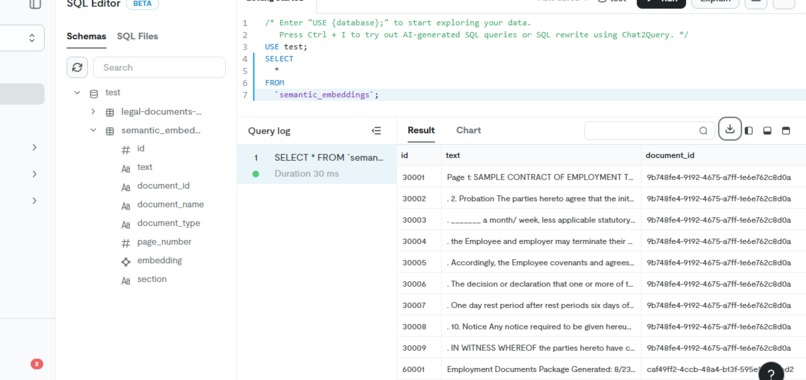Click the number-type icon beside page_number
Image resolution: width=806 pixels, height=380 pixels.
coord(125,243)
